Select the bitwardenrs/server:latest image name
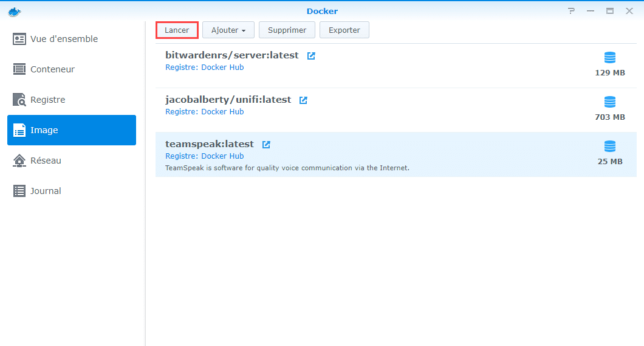 (231, 55)
